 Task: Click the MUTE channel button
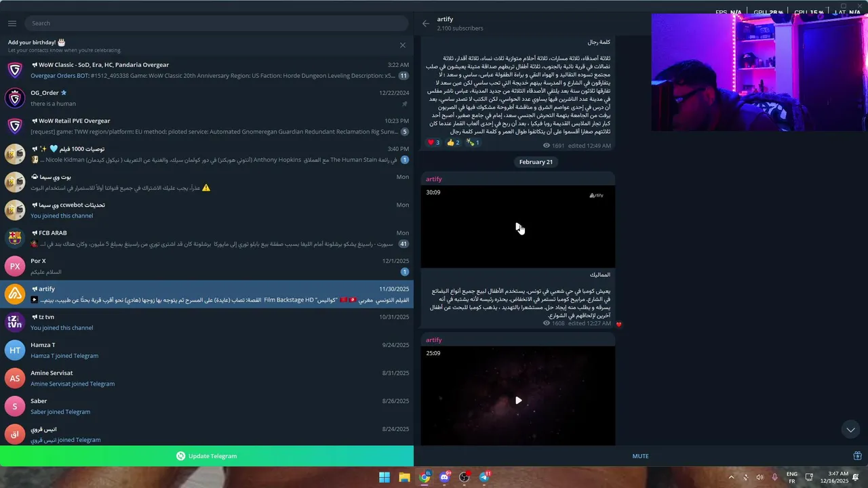coord(640,456)
